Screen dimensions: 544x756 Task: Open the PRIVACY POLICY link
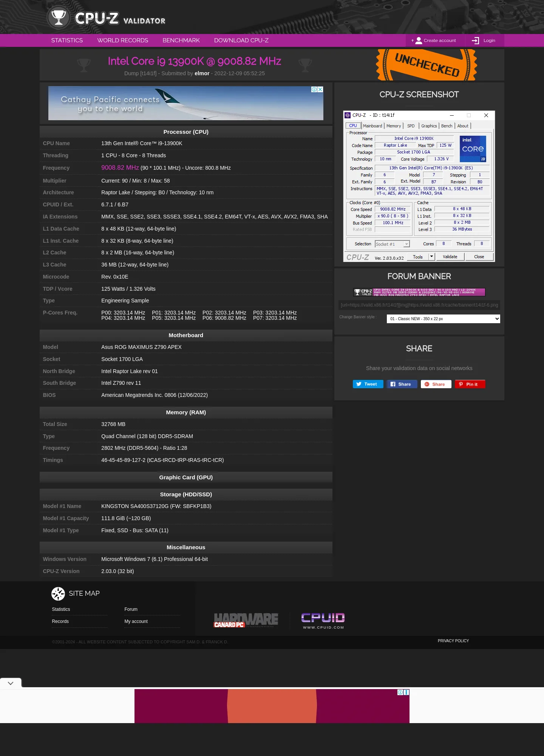[x=453, y=641]
